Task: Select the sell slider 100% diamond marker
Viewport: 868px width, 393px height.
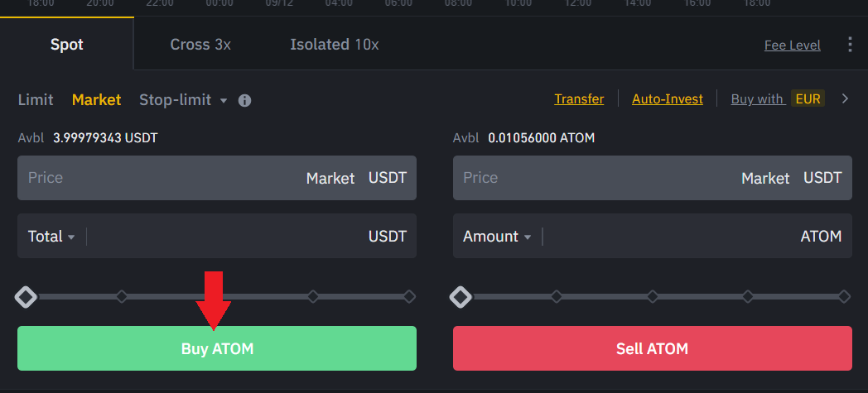Action: point(844,296)
